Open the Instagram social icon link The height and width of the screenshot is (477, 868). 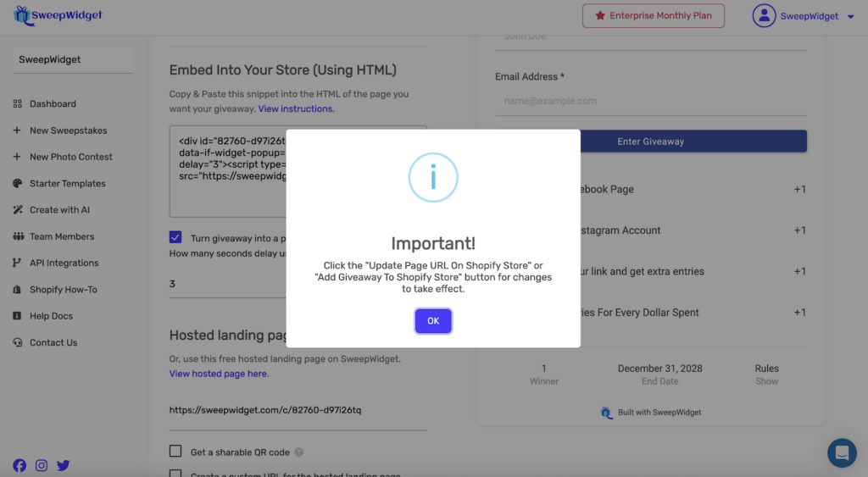point(42,465)
